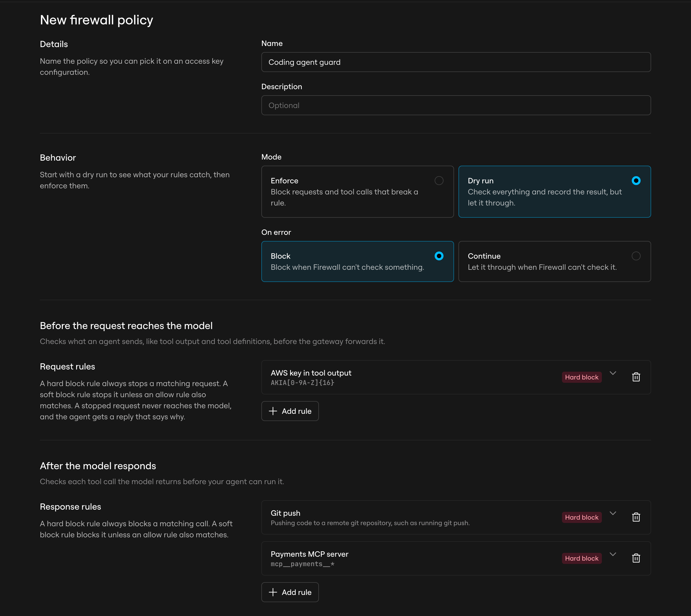This screenshot has height=616, width=691.
Task: Click the Response rules heading
Action: tap(70, 507)
